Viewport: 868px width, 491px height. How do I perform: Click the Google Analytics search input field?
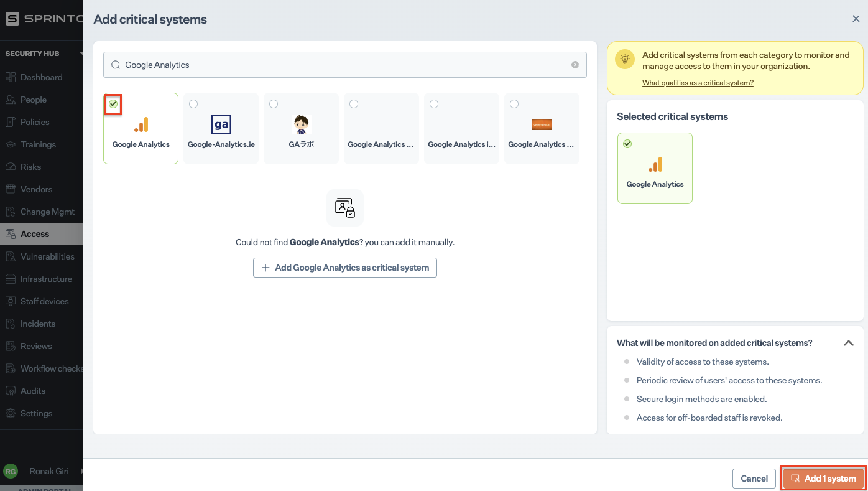click(x=345, y=65)
